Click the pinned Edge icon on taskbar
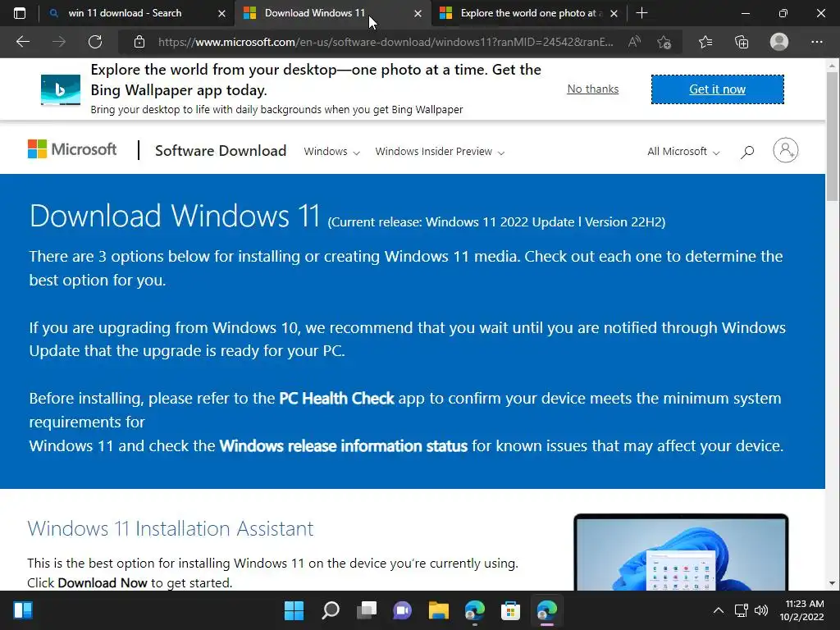Screen dimensions: 840x630 475,610
